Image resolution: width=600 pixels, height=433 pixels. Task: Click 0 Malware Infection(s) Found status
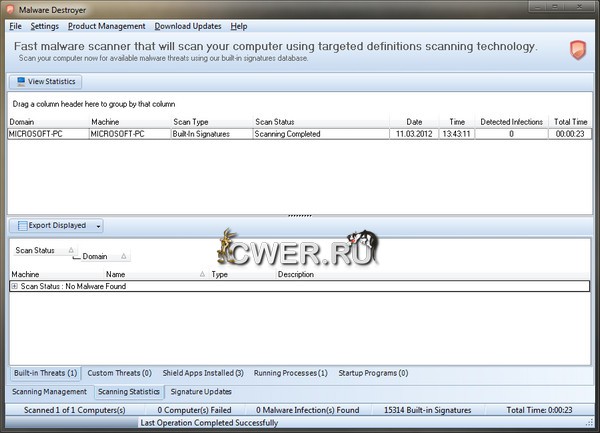tap(308, 410)
